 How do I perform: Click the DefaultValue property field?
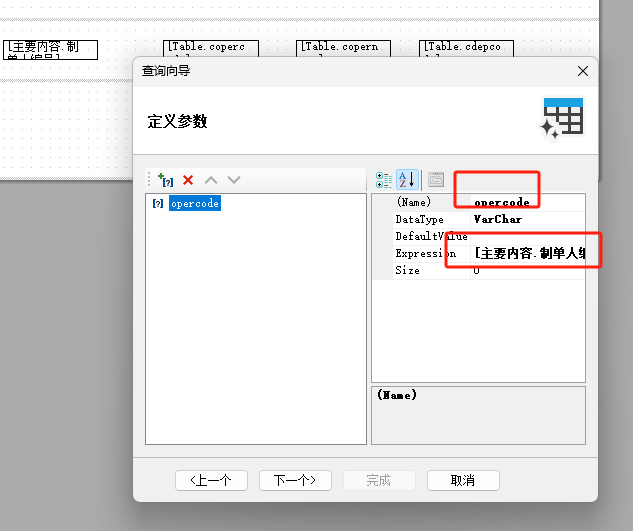(527, 236)
